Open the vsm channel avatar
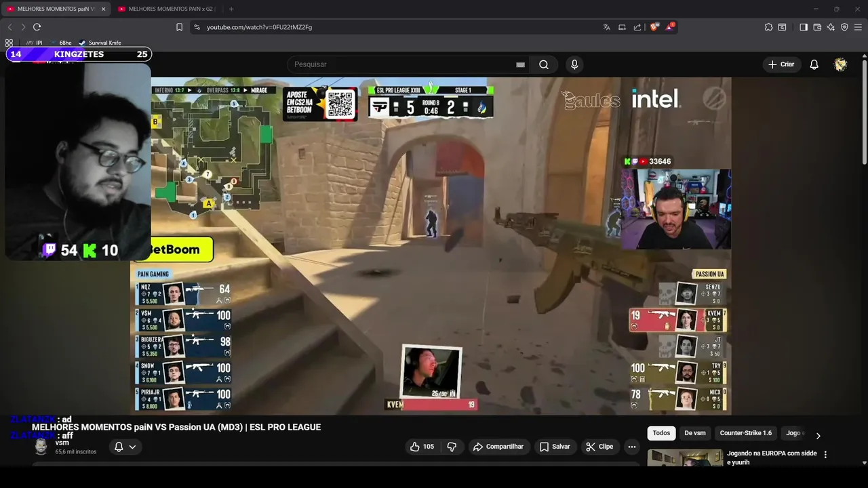Viewport: 868px width, 488px height. pos(41,447)
